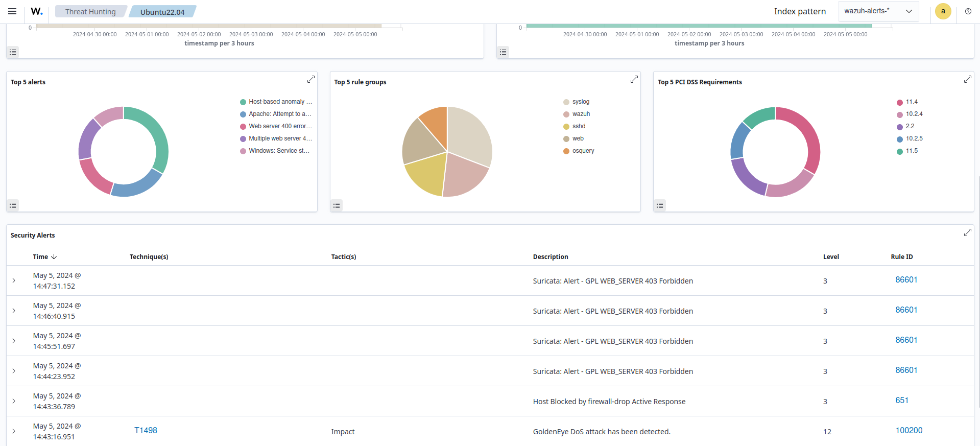Open the help icon in header
This screenshot has width=980, height=446.
[x=968, y=11]
